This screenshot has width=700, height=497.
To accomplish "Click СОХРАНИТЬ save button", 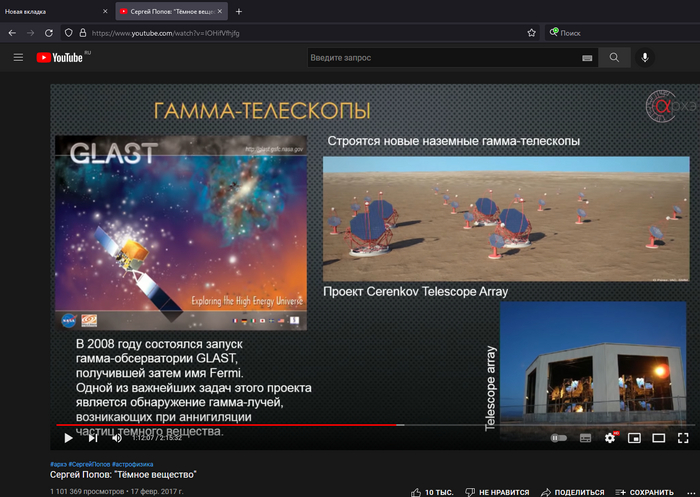I will point(644,492).
